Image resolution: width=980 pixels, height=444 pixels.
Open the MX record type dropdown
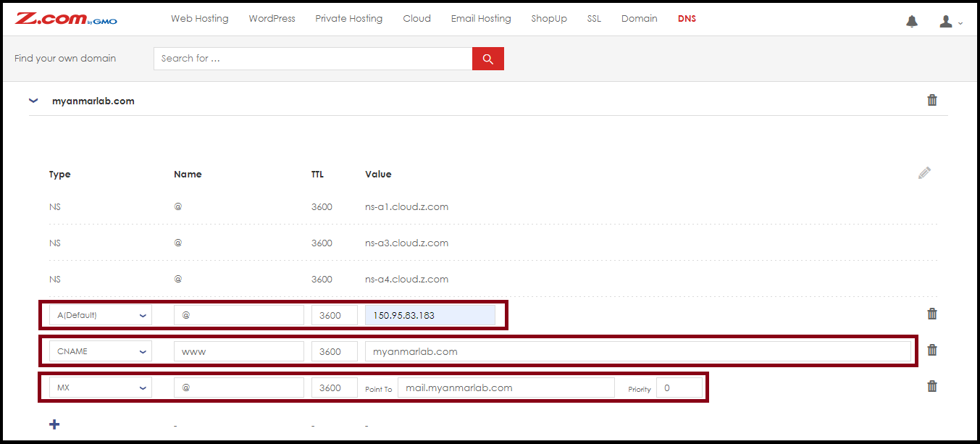point(101,388)
